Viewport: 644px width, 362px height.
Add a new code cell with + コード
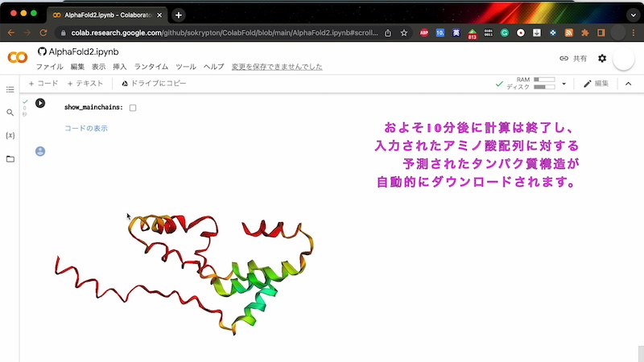click(43, 84)
